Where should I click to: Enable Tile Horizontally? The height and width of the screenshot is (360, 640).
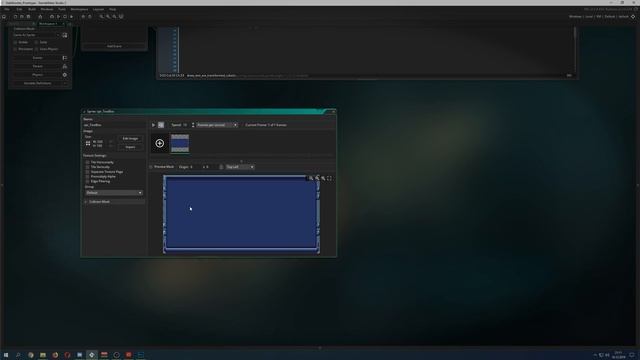coord(87,162)
